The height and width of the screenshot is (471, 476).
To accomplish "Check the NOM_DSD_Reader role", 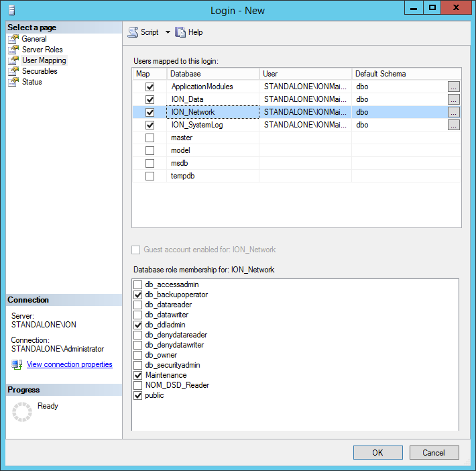I will [x=138, y=385].
